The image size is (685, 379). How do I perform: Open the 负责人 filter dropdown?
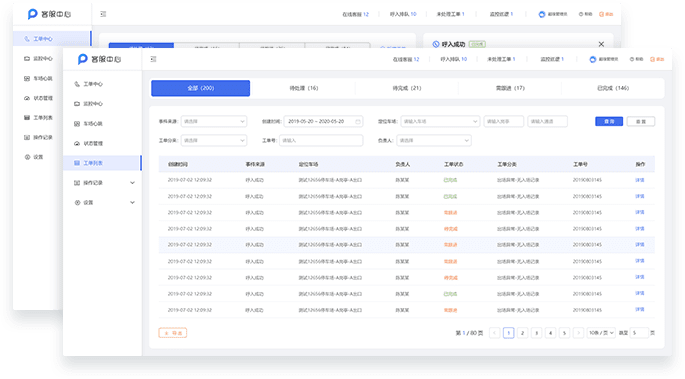click(x=434, y=141)
